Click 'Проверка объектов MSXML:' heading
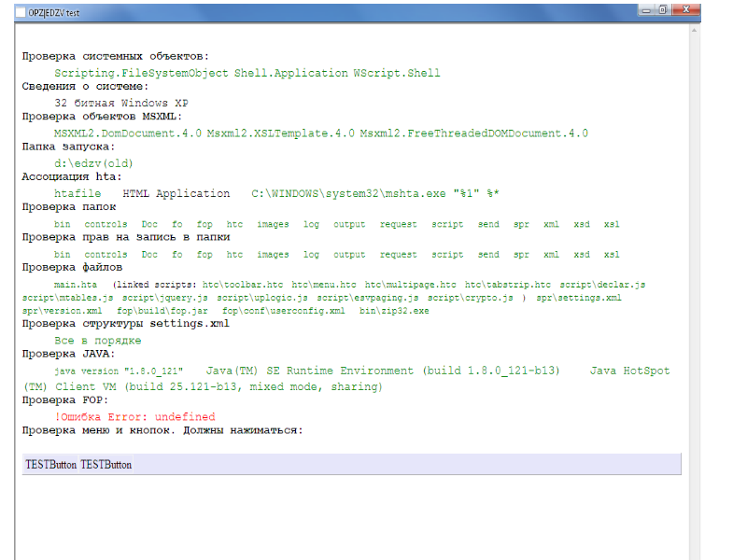747x560 pixels. [102, 117]
